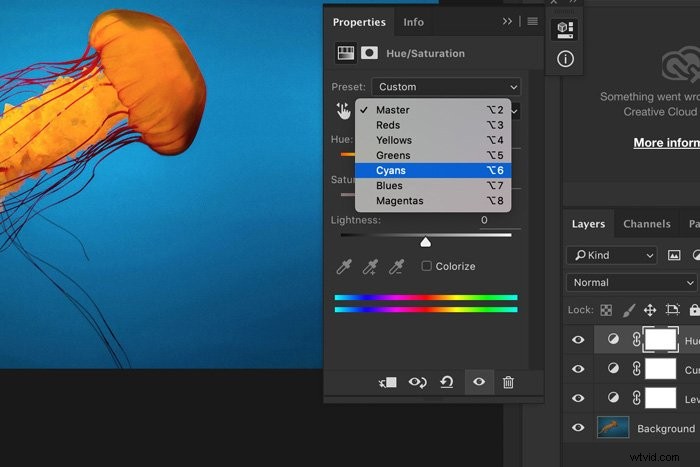Switch to the Layers tab
Viewport: 700px width, 467px height.
[x=588, y=224]
